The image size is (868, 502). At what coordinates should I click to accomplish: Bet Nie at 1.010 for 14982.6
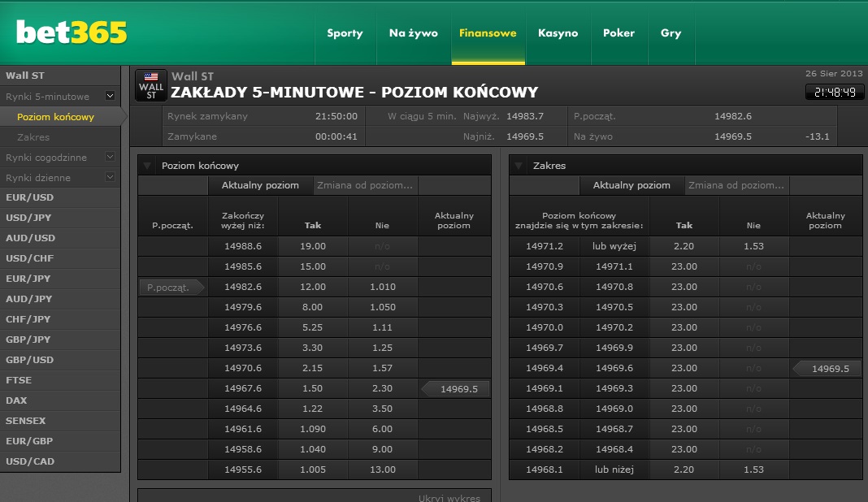(383, 287)
